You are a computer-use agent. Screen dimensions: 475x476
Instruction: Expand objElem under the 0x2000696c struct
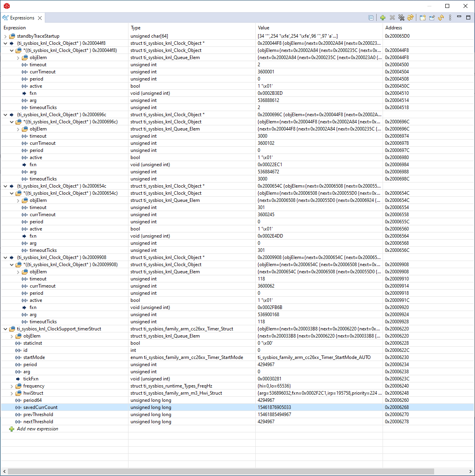click(x=18, y=129)
